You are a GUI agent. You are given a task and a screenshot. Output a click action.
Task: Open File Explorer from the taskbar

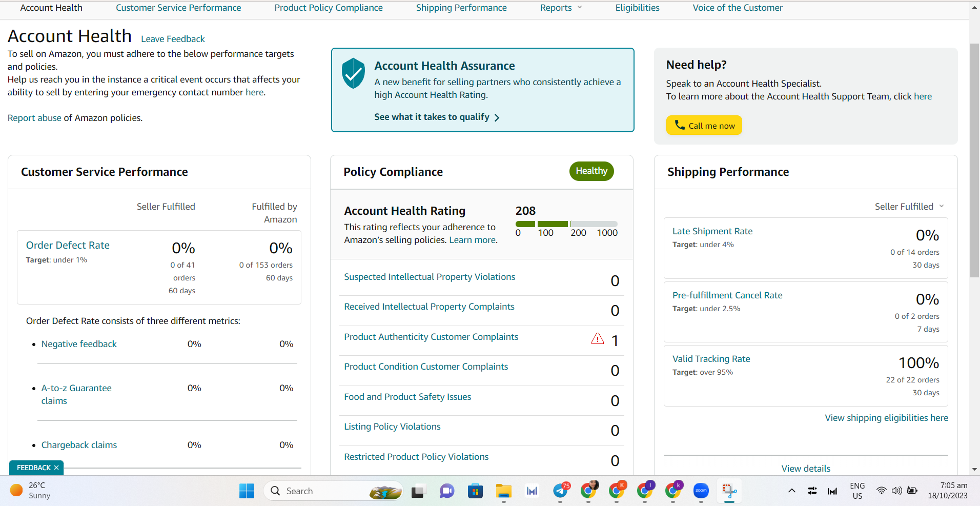pos(504,491)
